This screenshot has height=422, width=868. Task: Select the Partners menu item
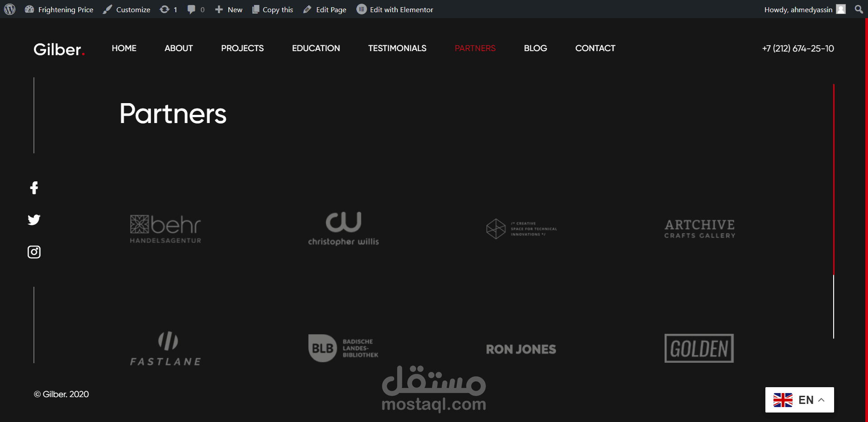[x=475, y=48]
